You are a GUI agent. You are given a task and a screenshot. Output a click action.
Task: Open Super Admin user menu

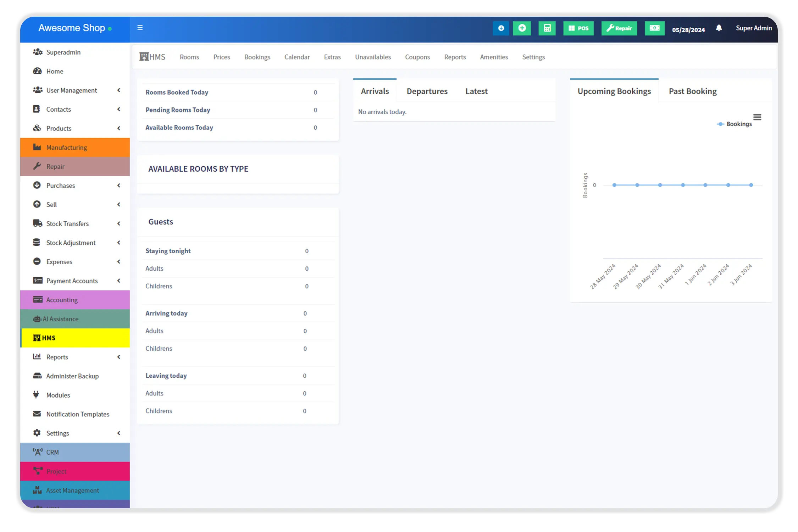pyautogui.click(x=754, y=28)
